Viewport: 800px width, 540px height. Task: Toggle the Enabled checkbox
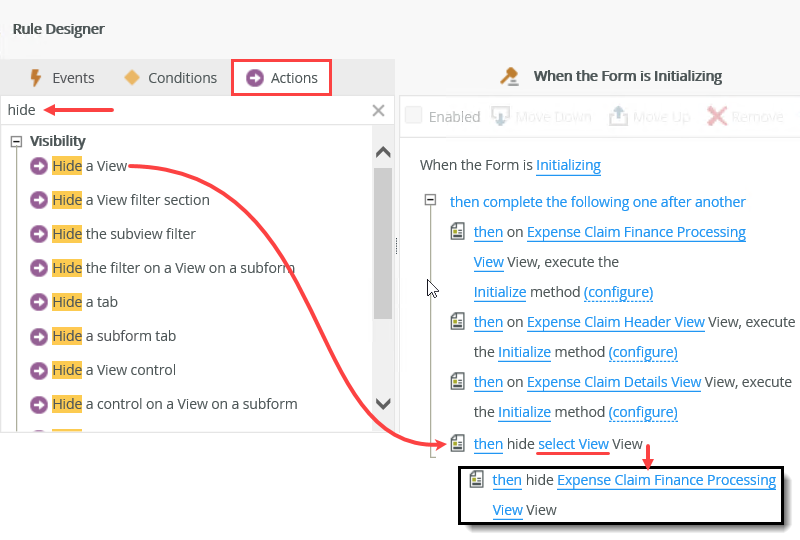click(x=414, y=117)
